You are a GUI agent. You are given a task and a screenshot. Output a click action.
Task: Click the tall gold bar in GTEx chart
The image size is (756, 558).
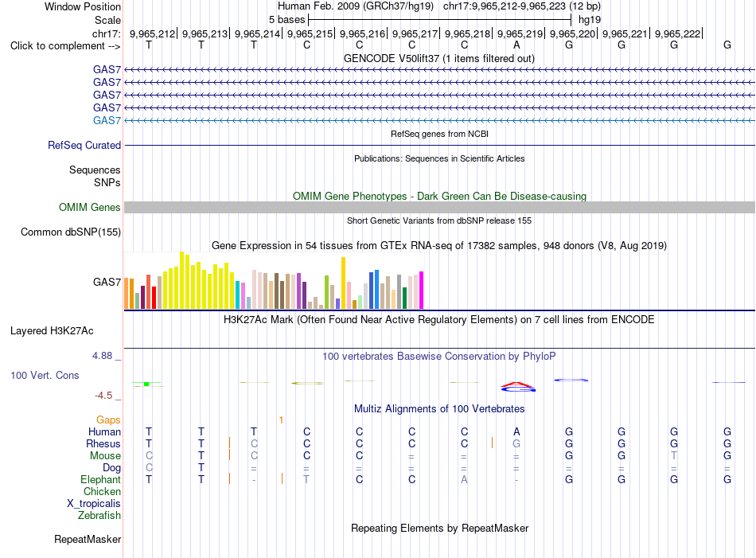(x=343, y=283)
